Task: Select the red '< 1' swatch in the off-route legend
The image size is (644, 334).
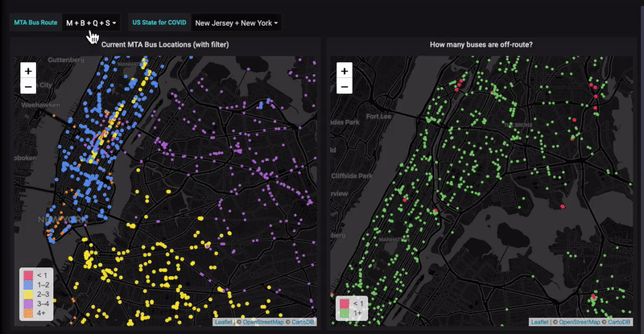Action: 342,303
